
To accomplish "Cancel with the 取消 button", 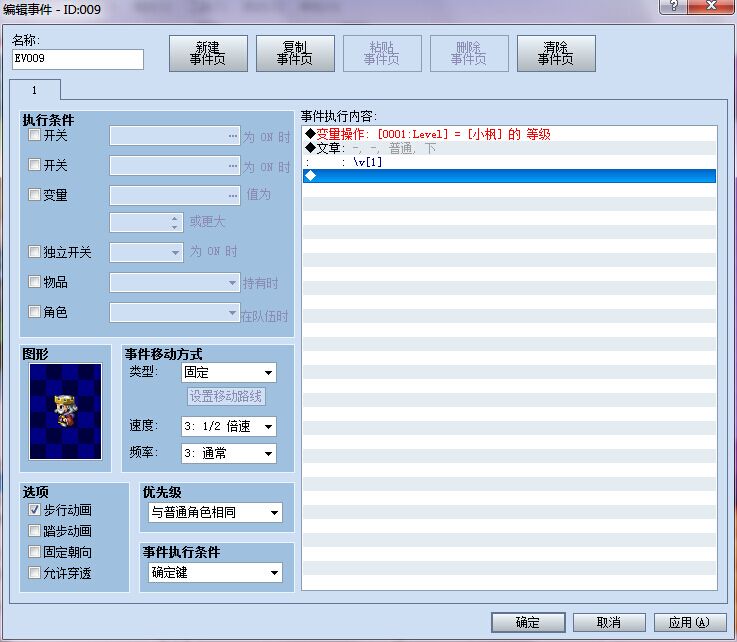I will pyautogui.click(x=609, y=622).
